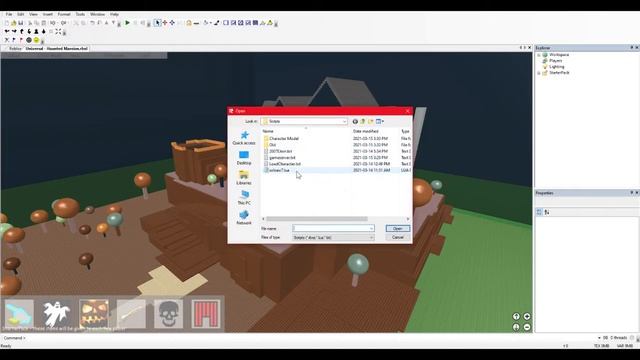Go to This PC in dialog sidebar
Viewport: 640px width, 360px height.
(x=244, y=198)
